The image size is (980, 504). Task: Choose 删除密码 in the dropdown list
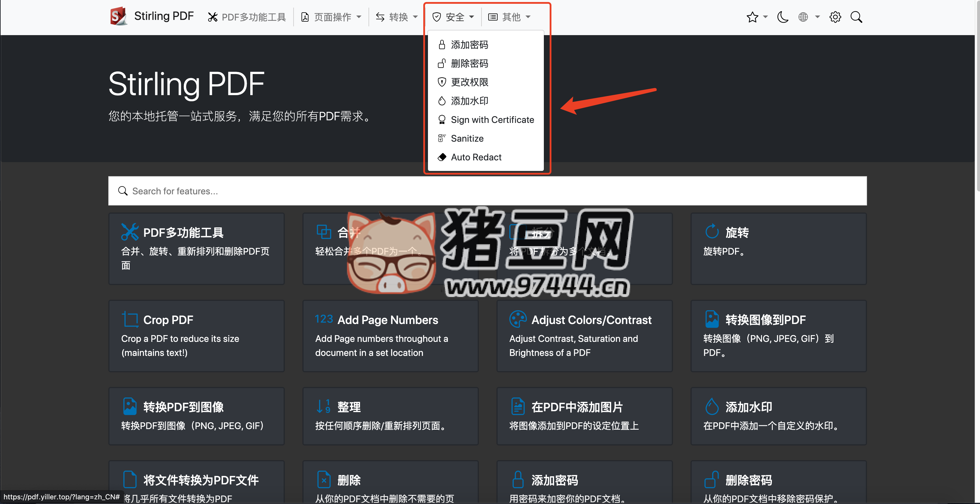click(x=469, y=64)
